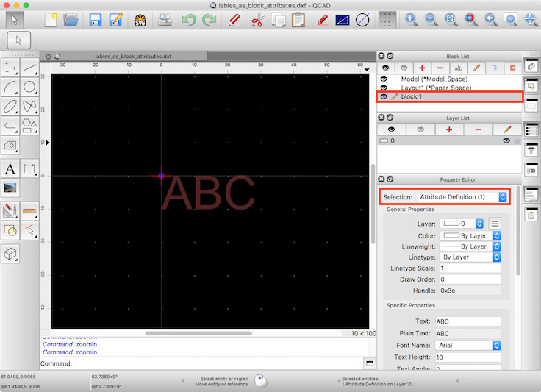Click the Linetype Scale input field

tap(470, 268)
